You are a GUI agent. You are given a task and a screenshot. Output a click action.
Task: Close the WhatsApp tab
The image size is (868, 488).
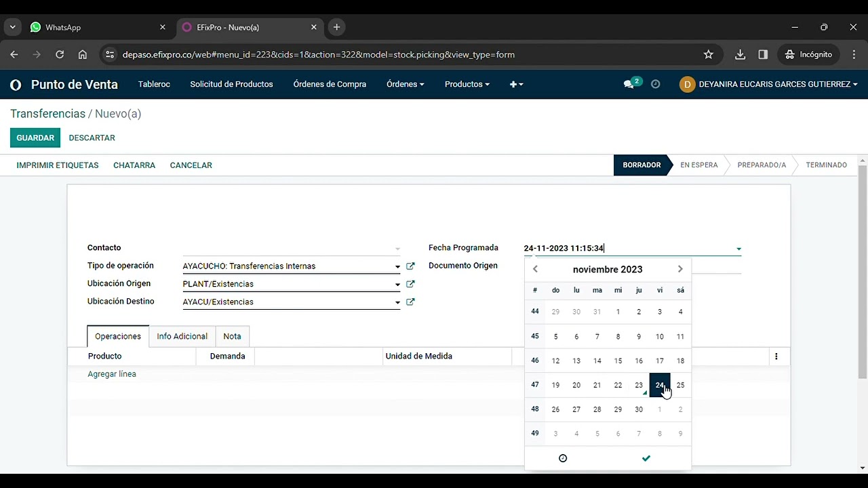point(162,27)
